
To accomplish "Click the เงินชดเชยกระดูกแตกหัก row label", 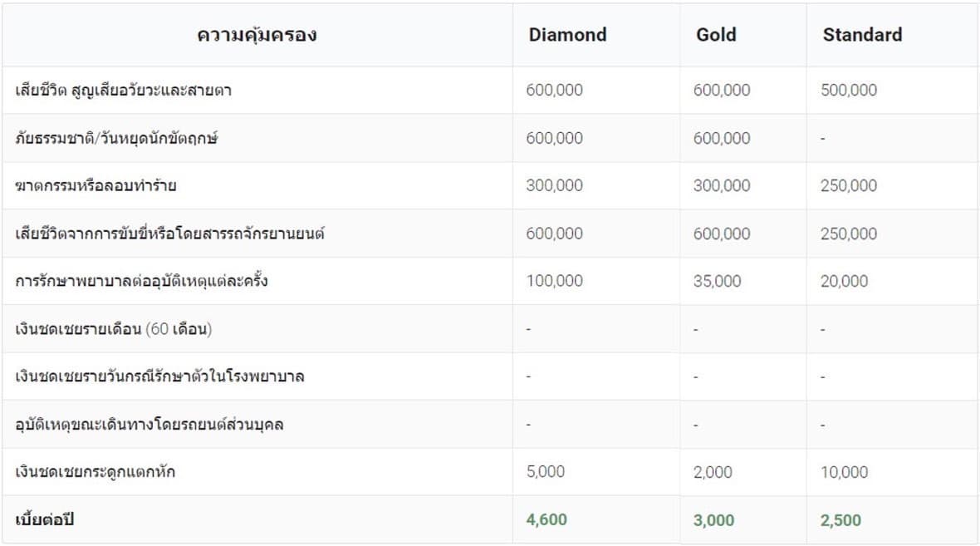I will tap(95, 472).
